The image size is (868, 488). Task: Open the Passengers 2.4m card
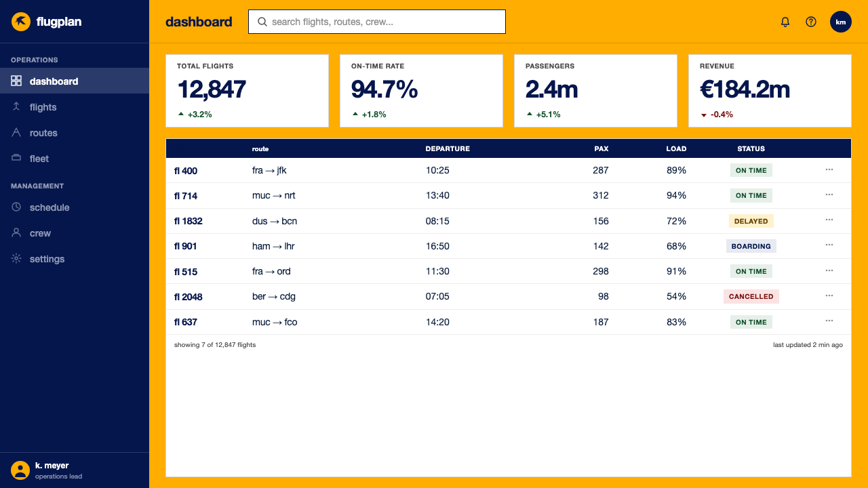click(595, 90)
